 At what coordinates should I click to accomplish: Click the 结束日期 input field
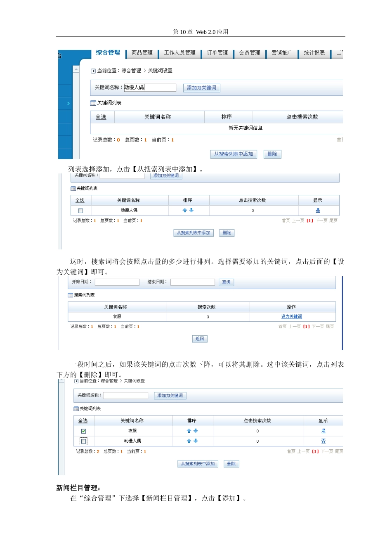coord(193,282)
